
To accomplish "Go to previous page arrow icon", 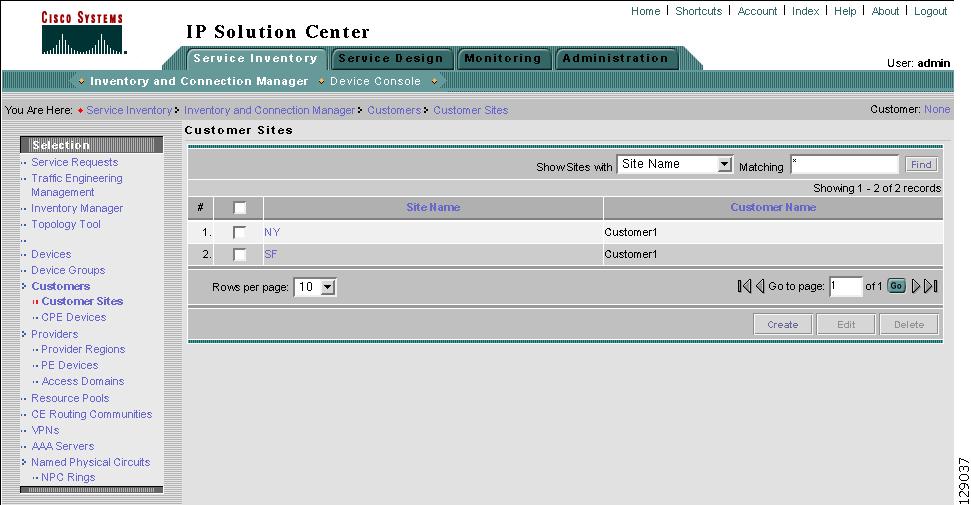I will click(760, 286).
